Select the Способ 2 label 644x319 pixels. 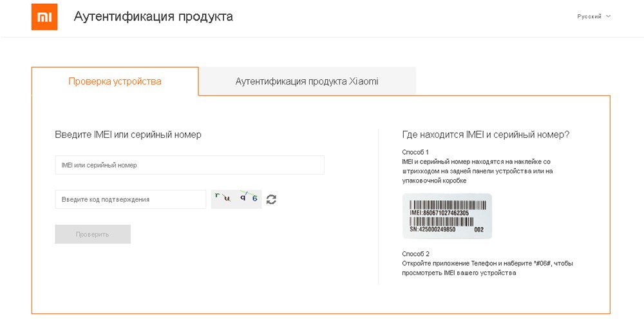click(415, 254)
